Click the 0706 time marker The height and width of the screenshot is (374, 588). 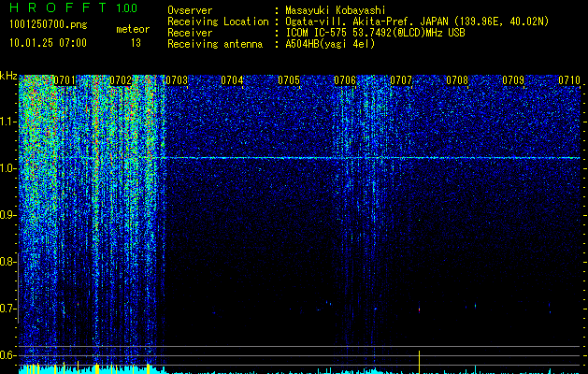(345, 80)
